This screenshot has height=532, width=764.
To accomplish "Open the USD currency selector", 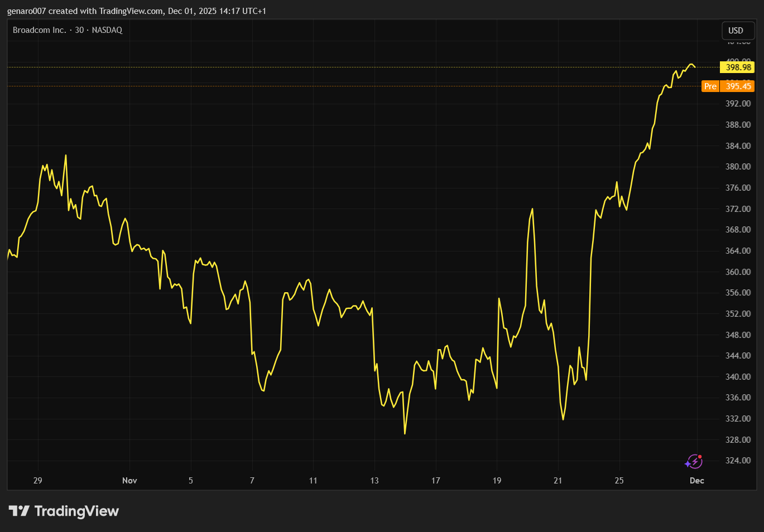I will (x=736, y=31).
